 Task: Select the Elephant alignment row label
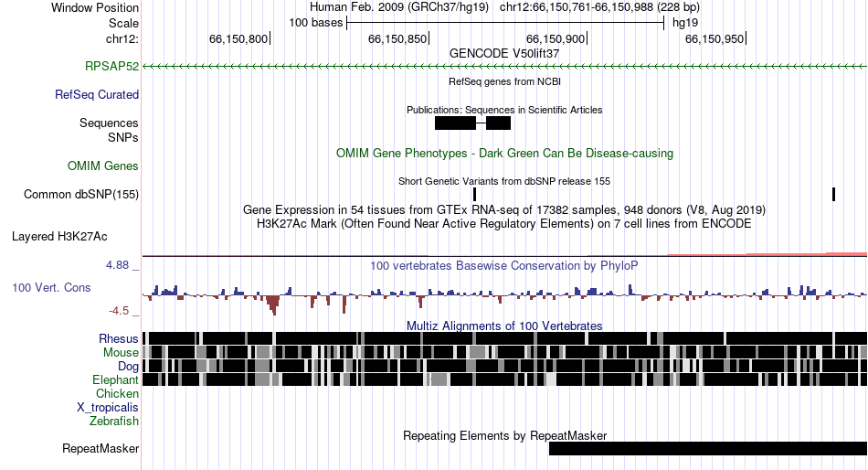tap(116, 380)
